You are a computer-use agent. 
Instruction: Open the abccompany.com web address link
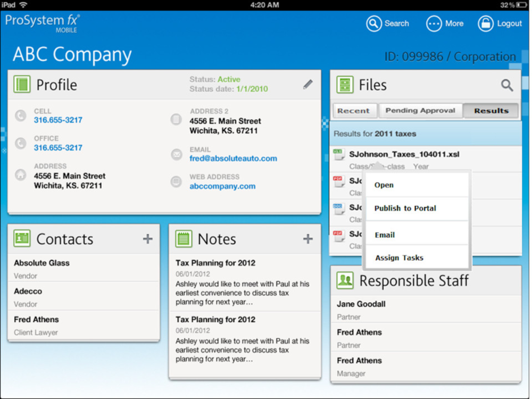pyautogui.click(x=222, y=186)
